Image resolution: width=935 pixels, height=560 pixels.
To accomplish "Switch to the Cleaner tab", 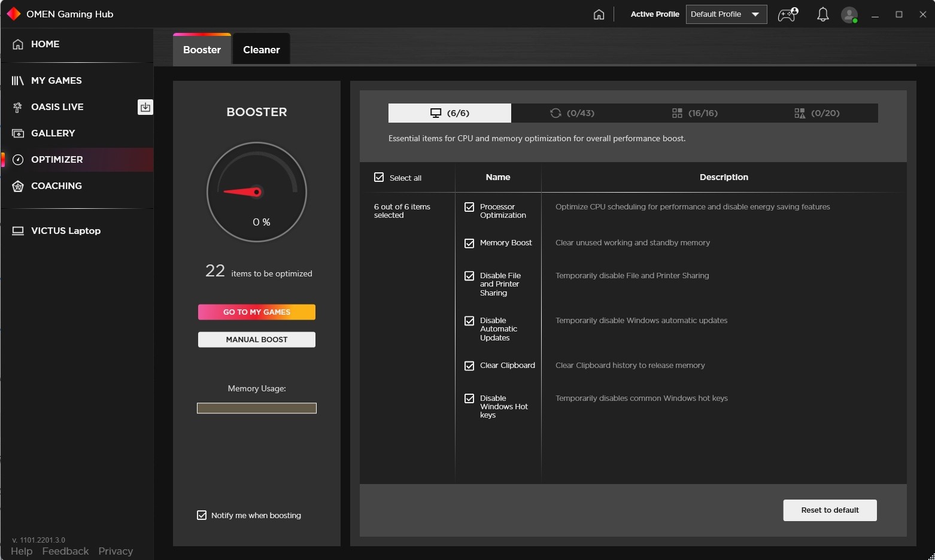I will pos(261,50).
